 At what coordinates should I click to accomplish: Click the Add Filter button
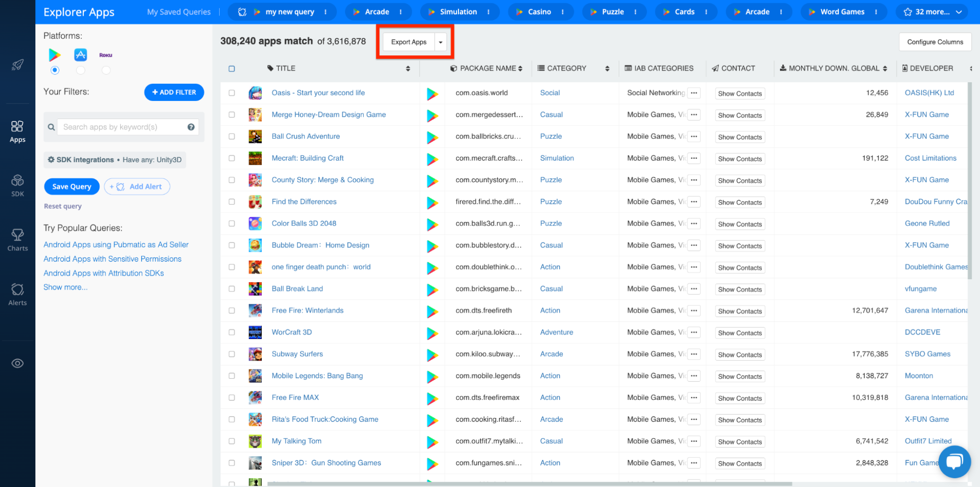(174, 92)
